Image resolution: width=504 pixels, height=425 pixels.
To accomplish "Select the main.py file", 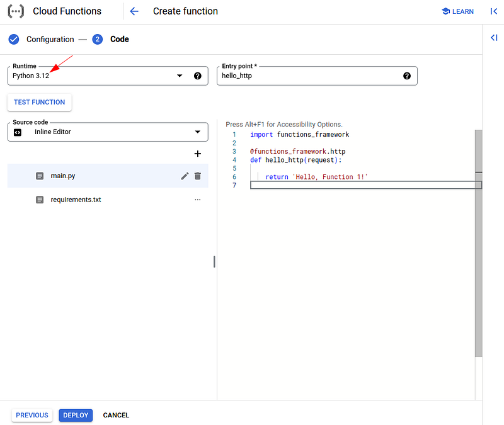I will (108, 176).
